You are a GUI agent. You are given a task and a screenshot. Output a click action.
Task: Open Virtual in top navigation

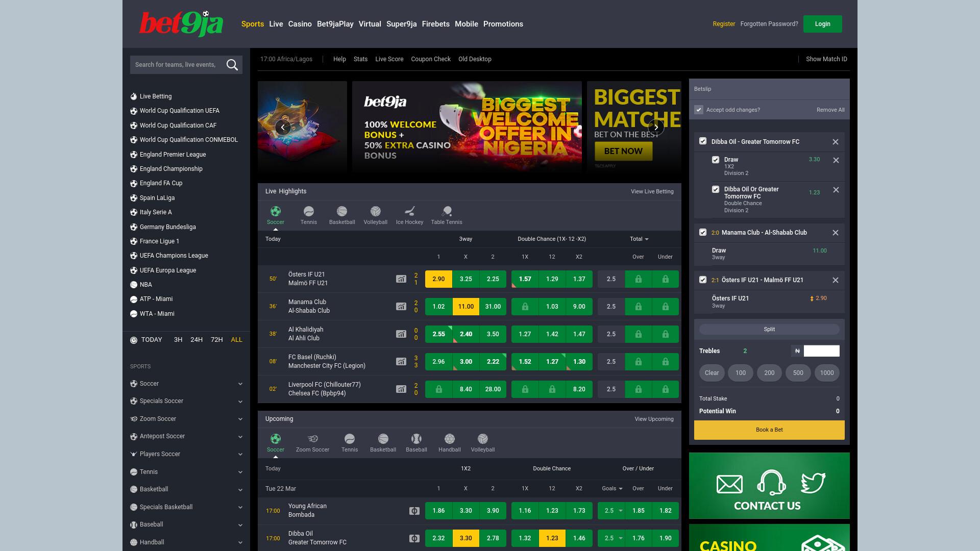click(x=370, y=24)
